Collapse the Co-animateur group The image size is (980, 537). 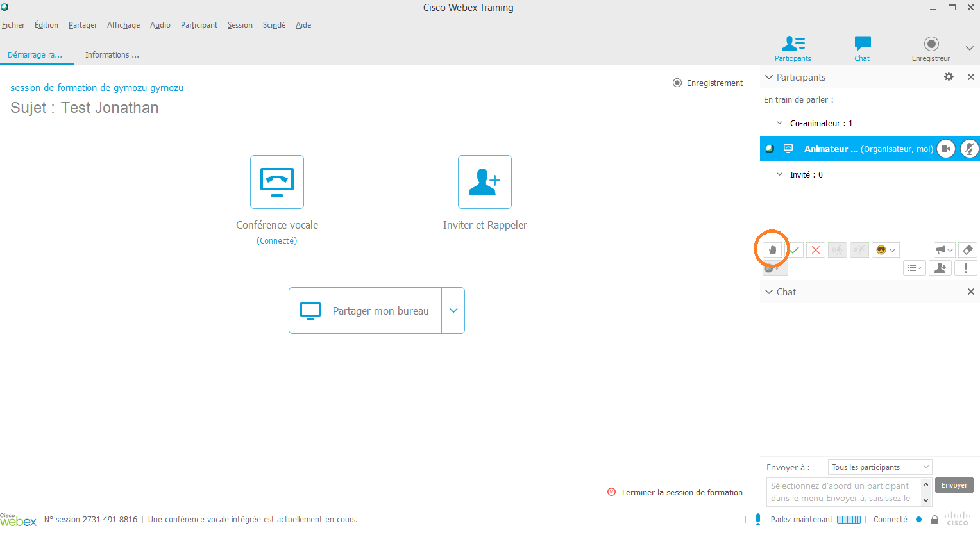coord(779,123)
